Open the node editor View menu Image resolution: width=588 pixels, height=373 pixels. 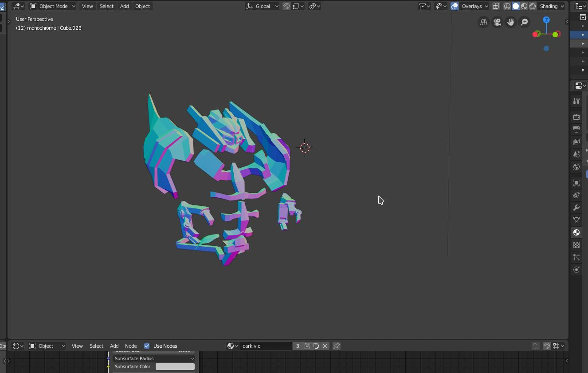[77, 346]
